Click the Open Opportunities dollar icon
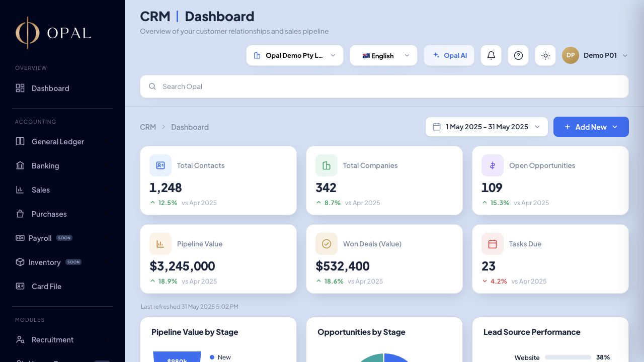The image size is (644, 362). point(493,165)
